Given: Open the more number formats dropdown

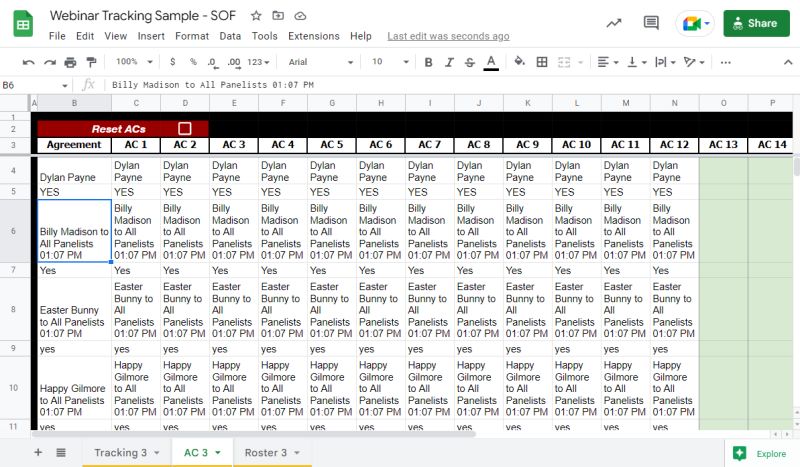Looking at the screenshot, I should 258,62.
